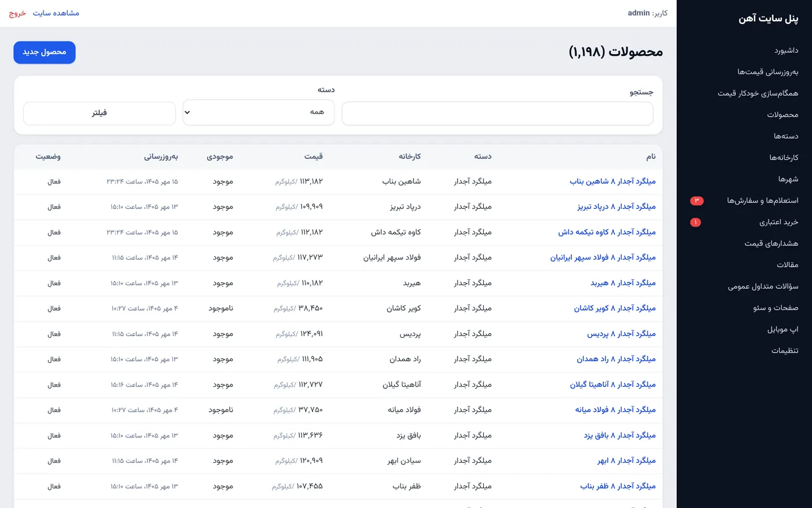The width and height of the screenshot is (812, 508).
Task: Select محصولات in the sidebar
Action: click(782, 115)
